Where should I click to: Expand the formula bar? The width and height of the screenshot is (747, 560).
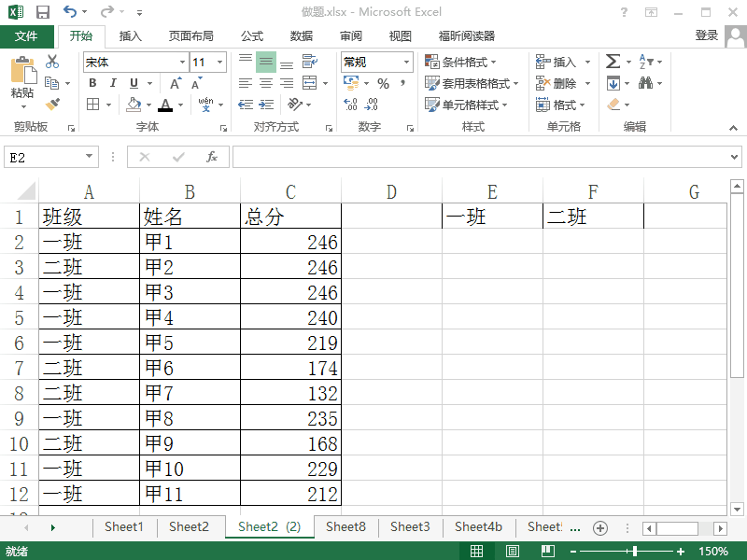(x=734, y=157)
